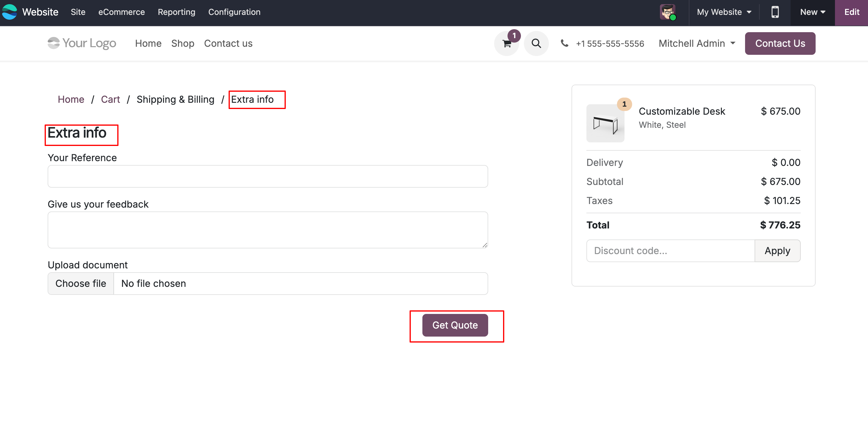Open the shopping cart icon

coord(506,43)
